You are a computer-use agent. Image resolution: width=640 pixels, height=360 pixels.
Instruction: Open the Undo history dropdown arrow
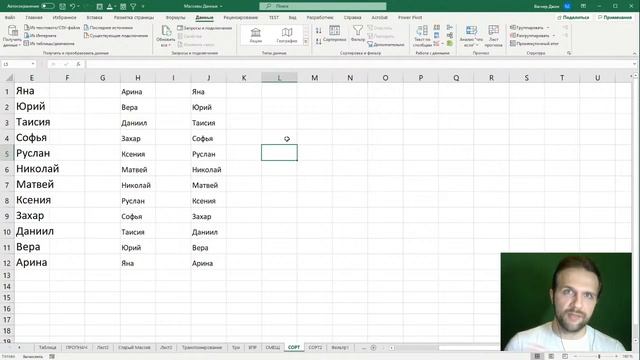pyautogui.click(x=78, y=7)
